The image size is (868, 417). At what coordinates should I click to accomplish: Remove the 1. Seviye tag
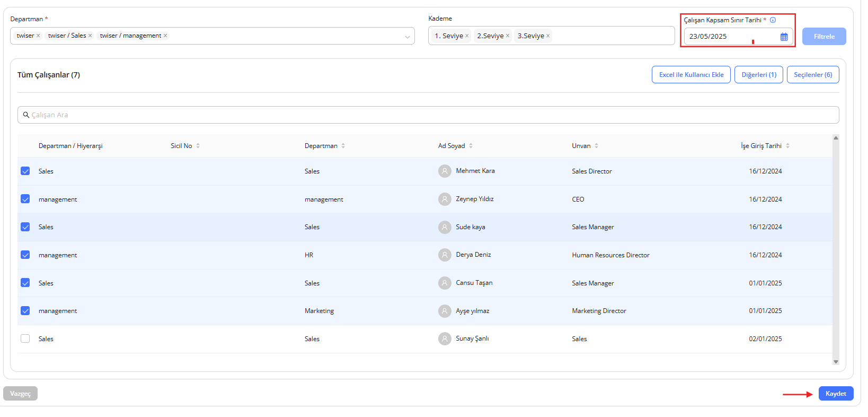[x=467, y=36]
